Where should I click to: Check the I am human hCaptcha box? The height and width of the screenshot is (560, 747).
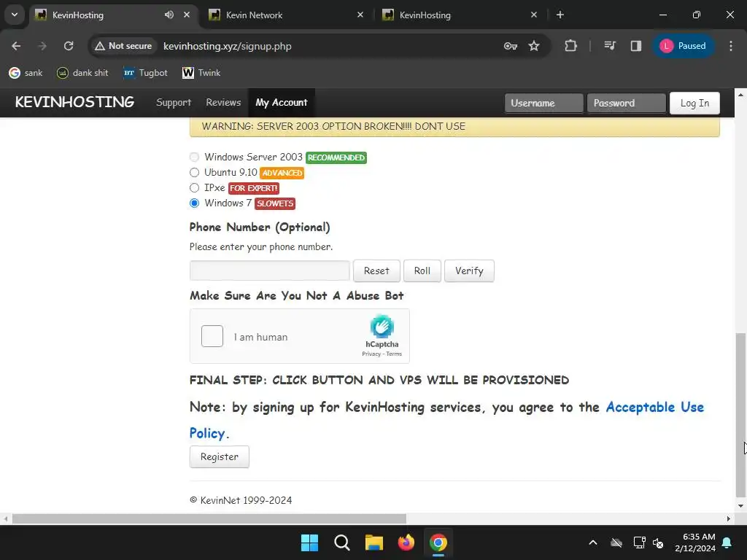212,336
